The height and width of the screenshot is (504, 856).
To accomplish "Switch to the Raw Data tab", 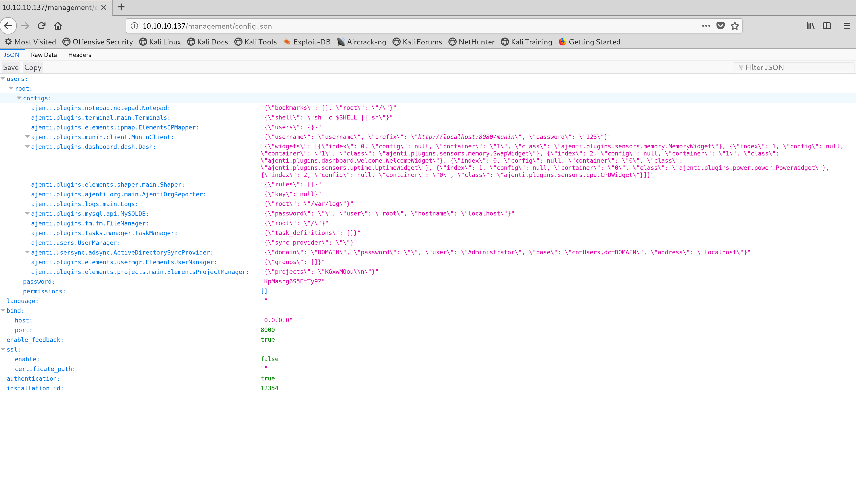I will coord(44,55).
